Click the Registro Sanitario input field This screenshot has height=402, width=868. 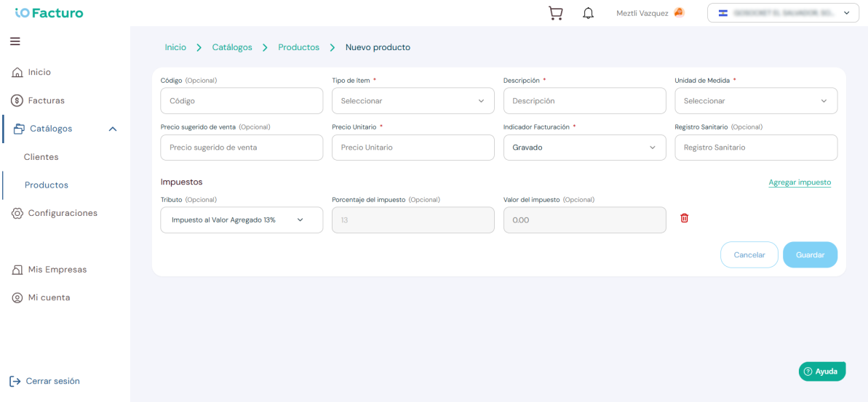756,148
